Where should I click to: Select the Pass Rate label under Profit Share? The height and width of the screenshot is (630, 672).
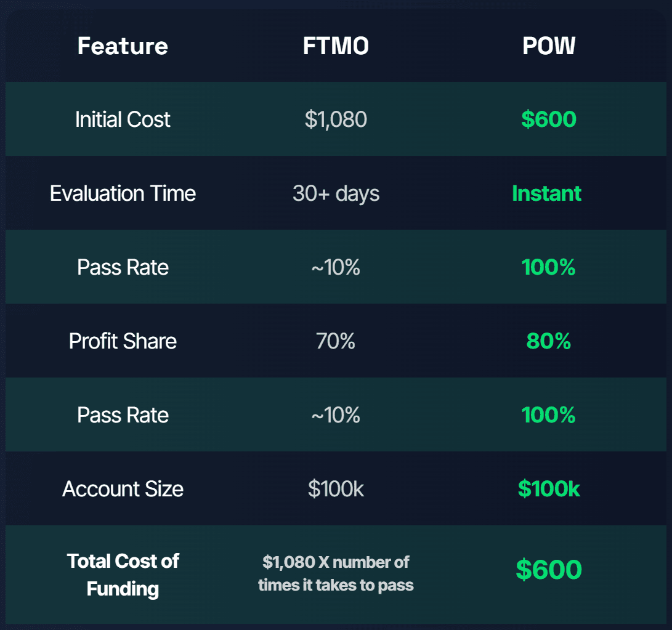(x=123, y=415)
